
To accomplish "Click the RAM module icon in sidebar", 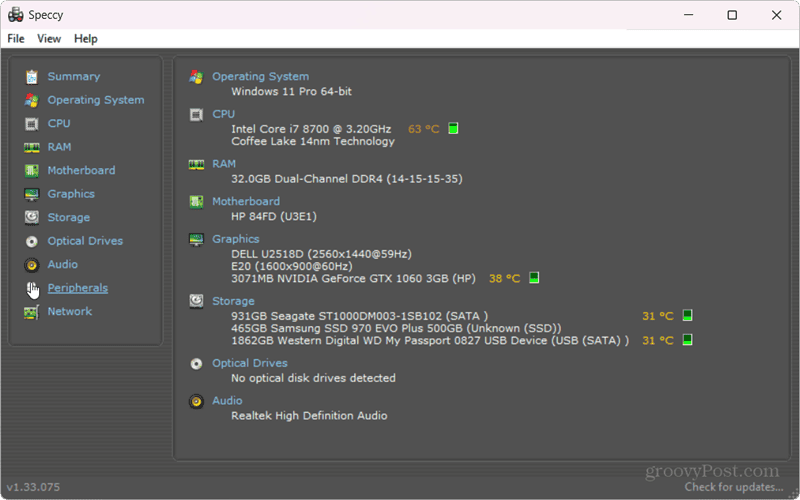I will click(32, 147).
